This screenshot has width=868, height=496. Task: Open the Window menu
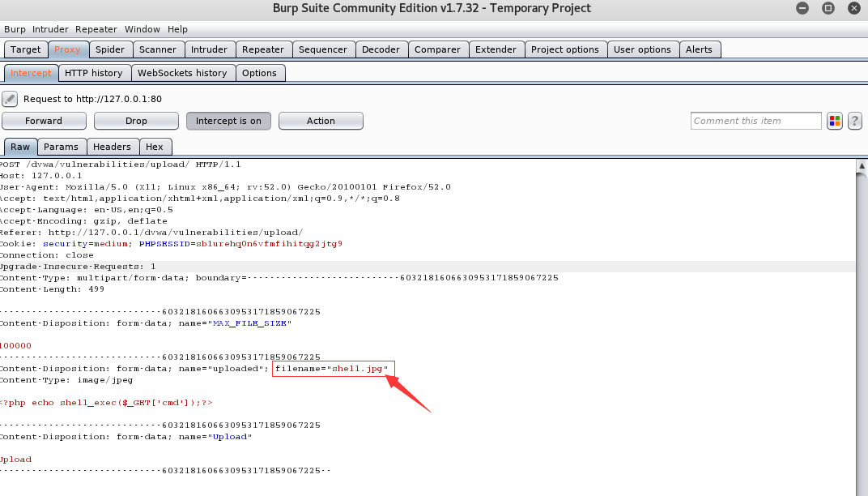pos(143,29)
